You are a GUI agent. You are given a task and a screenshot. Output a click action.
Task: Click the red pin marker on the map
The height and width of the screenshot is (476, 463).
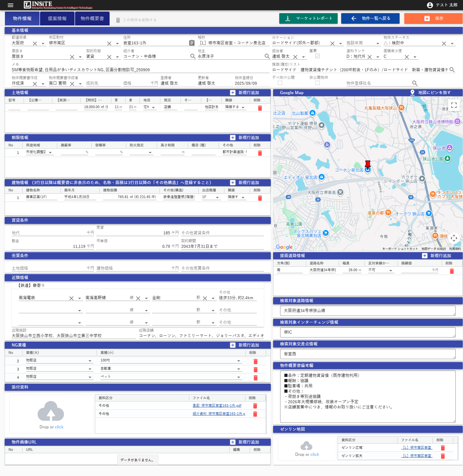coord(367,164)
